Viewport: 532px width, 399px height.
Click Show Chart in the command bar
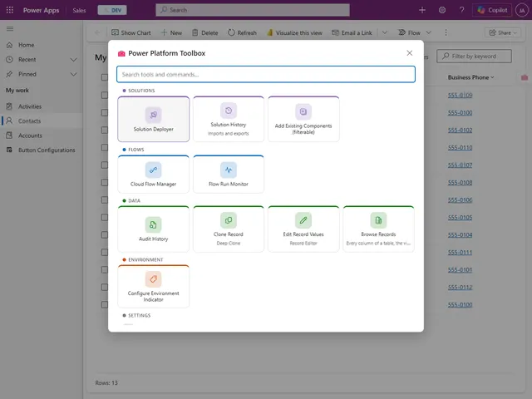coord(131,32)
